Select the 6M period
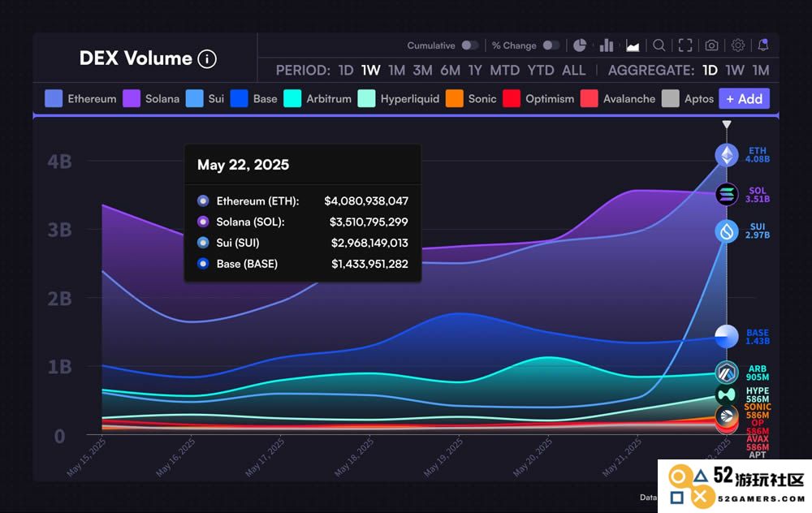This screenshot has height=513, width=812. (450, 71)
